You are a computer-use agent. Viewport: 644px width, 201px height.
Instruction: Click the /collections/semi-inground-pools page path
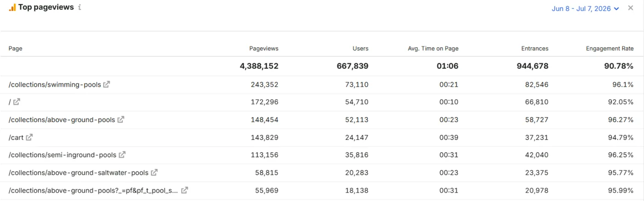coord(63,155)
